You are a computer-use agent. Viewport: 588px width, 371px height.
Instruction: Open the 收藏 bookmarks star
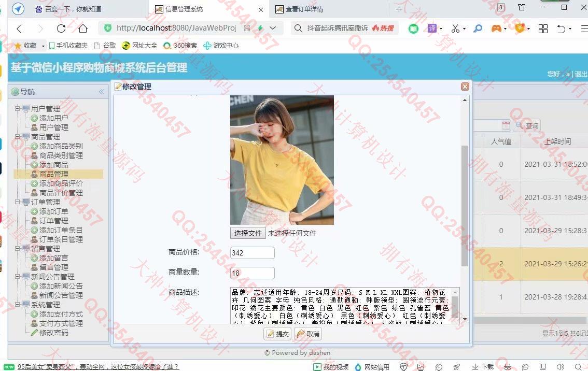coord(25,46)
